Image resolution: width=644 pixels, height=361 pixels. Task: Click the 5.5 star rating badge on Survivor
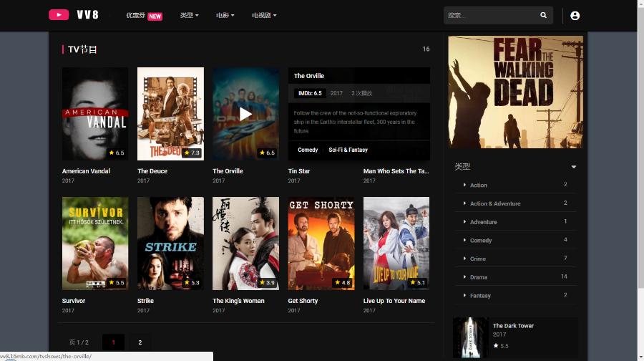pos(117,282)
